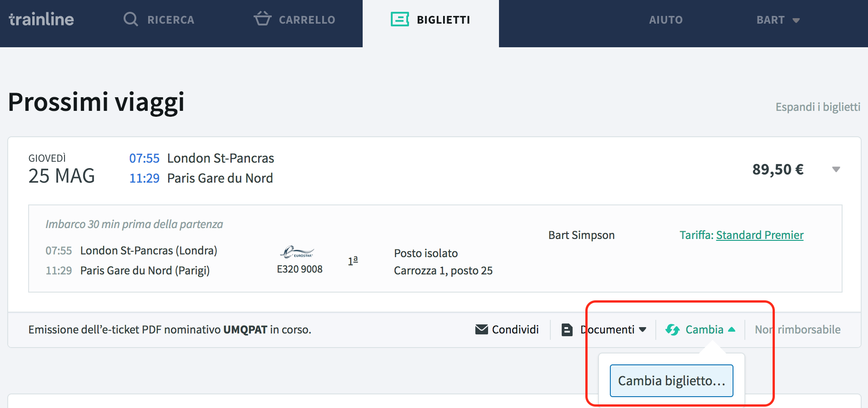
Task: Click the 89,50 € ticket price
Action: coord(778,169)
